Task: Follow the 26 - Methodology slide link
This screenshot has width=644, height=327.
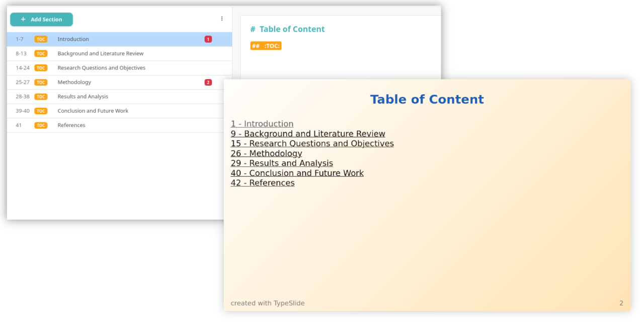Action: click(x=266, y=153)
